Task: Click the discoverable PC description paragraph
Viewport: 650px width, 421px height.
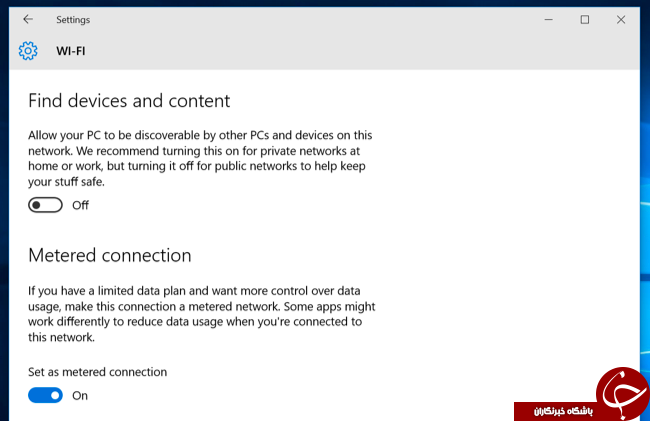Action: 200,158
